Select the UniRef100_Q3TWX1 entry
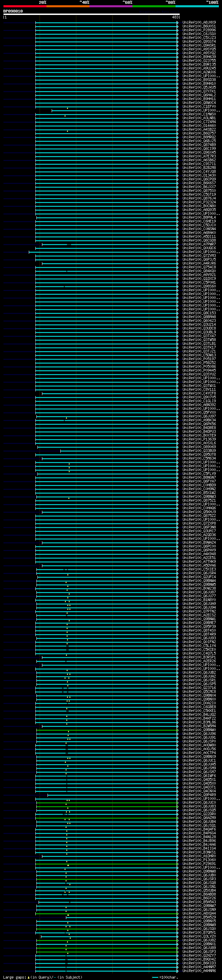 199,386
